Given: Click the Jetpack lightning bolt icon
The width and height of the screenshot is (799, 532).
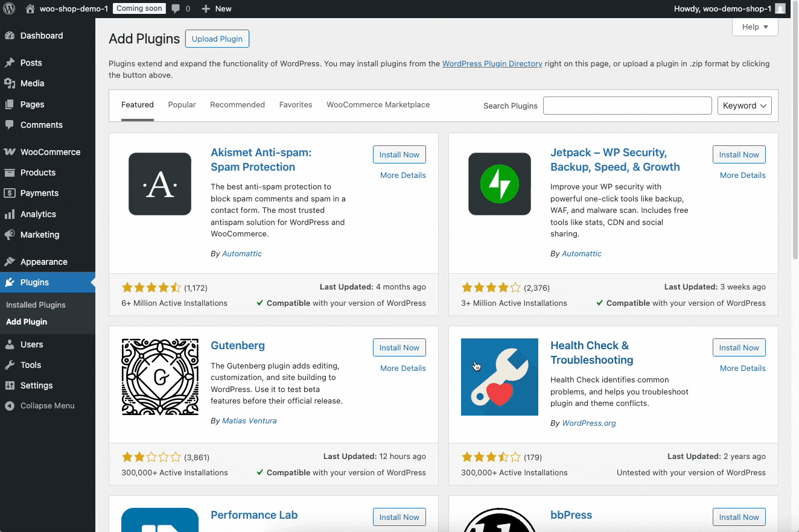Looking at the screenshot, I should 500,184.
